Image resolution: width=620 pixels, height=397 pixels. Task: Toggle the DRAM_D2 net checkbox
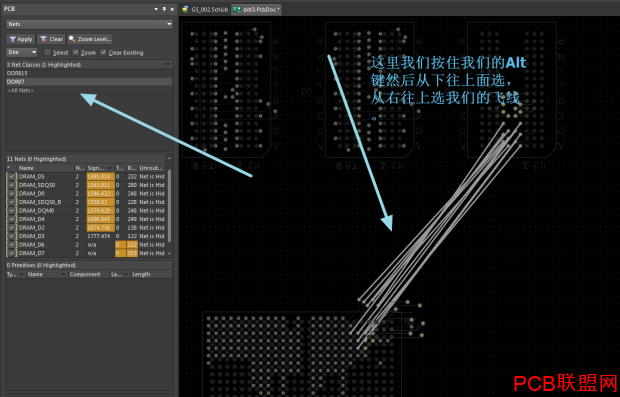pos(12,228)
